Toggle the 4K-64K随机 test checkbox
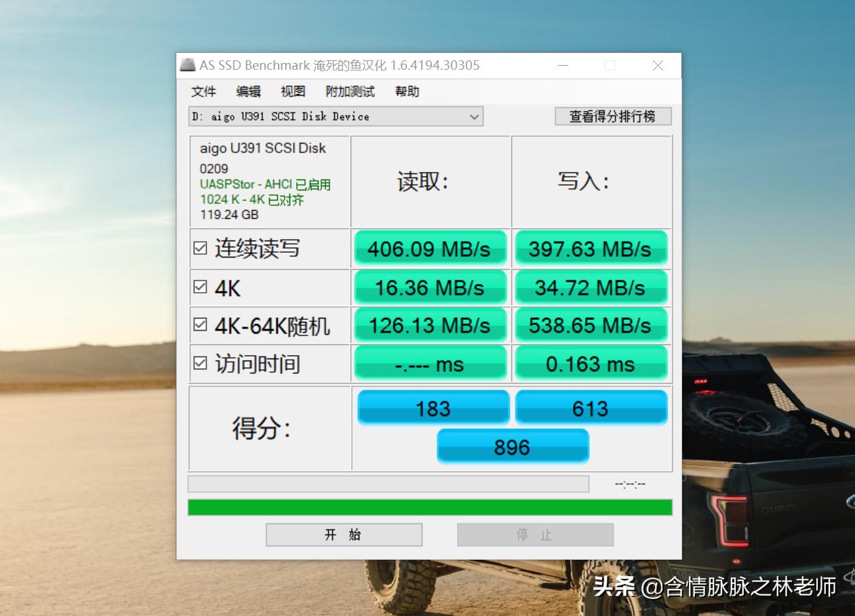Viewport: 855px width, 616px height. click(199, 325)
